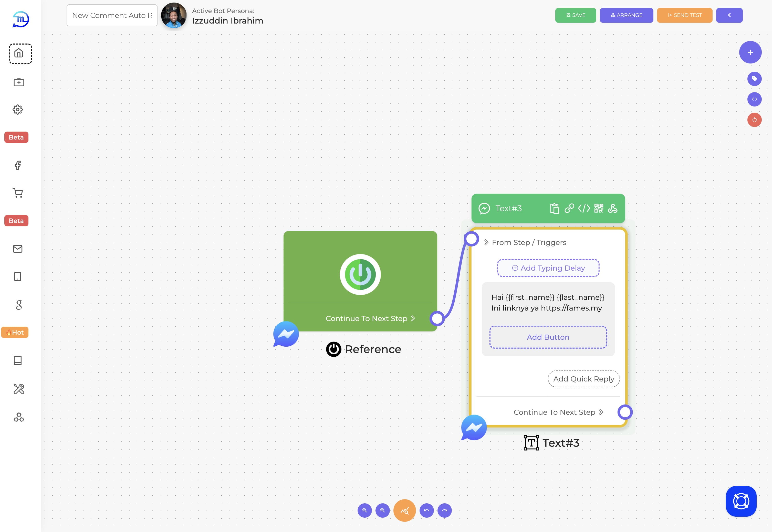Image resolution: width=772 pixels, height=532 pixels.
Task: Click the add new element plus icon
Action: click(x=750, y=52)
